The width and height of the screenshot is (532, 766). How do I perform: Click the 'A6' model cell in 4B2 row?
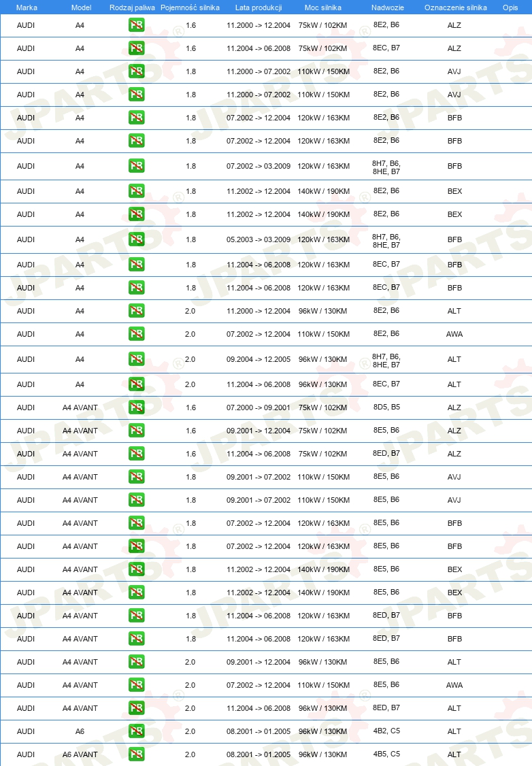click(x=80, y=731)
